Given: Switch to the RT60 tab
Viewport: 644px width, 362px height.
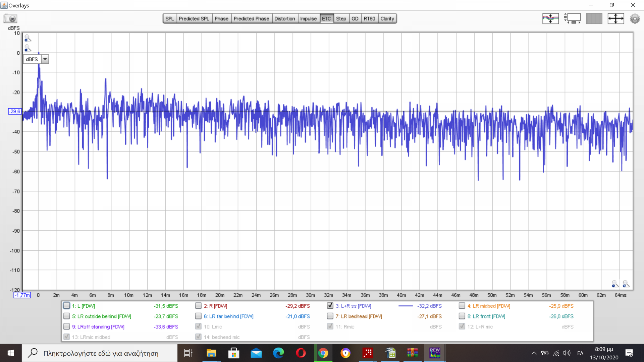Looking at the screenshot, I should [x=369, y=18].
